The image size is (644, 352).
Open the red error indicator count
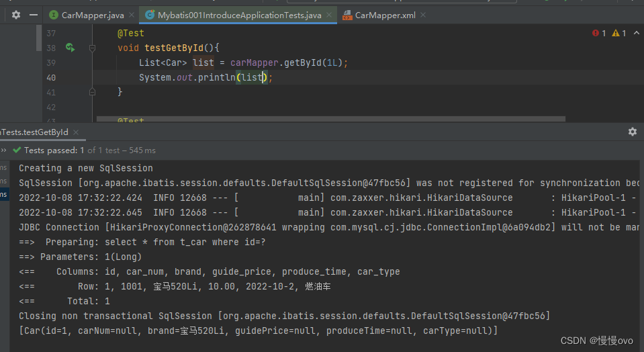[x=599, y=34]
